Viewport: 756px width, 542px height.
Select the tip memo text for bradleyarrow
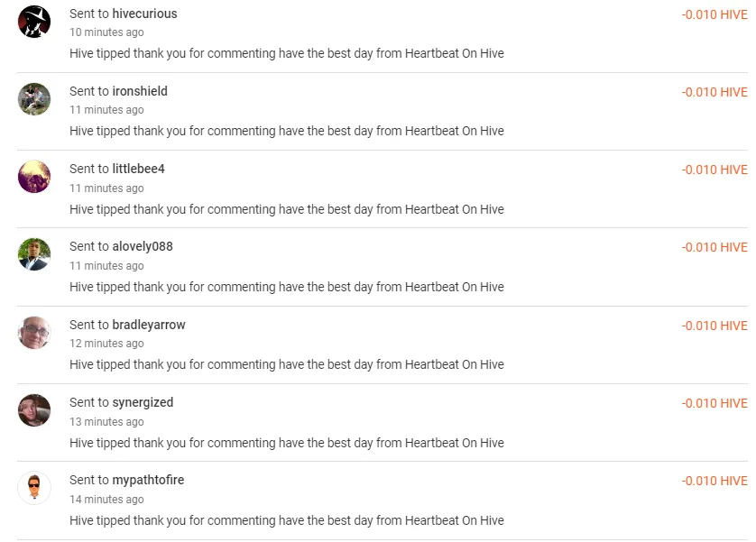click(x=287, y=364)
